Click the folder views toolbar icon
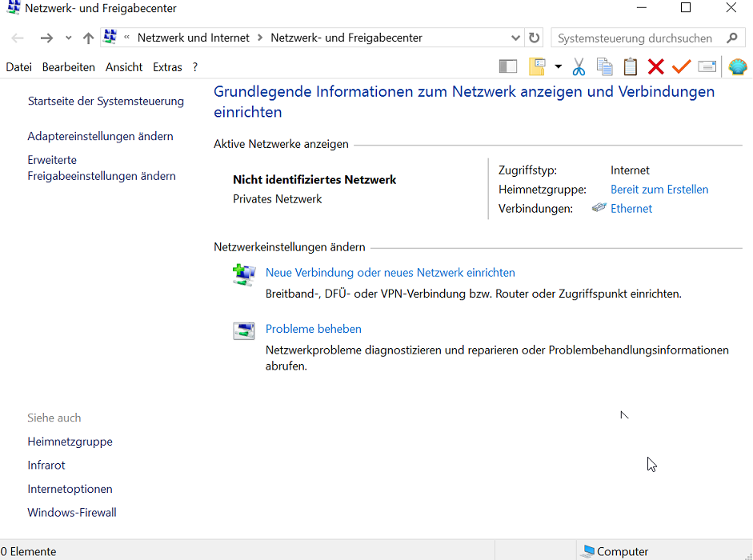Screen dimensions: 753x560 [x=537, y=66]
